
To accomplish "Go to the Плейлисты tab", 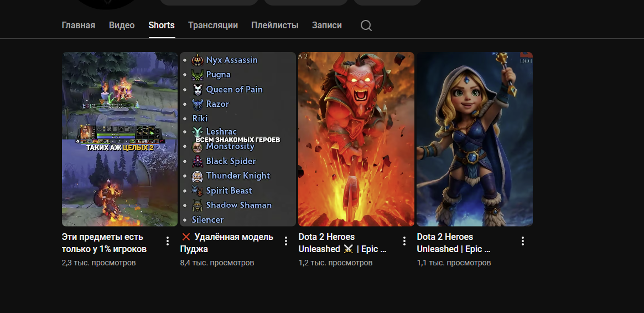I will coord(275,25).
